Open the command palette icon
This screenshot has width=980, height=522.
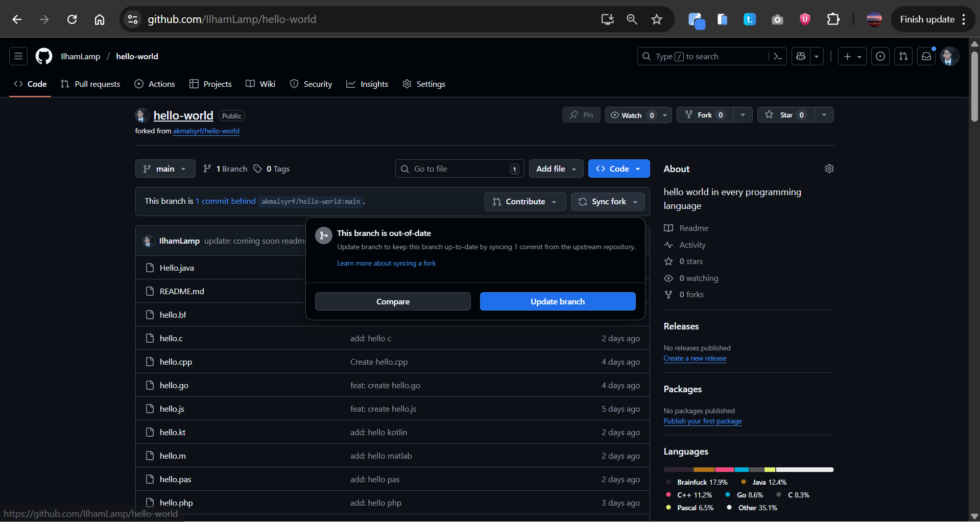tap(777, 56)
